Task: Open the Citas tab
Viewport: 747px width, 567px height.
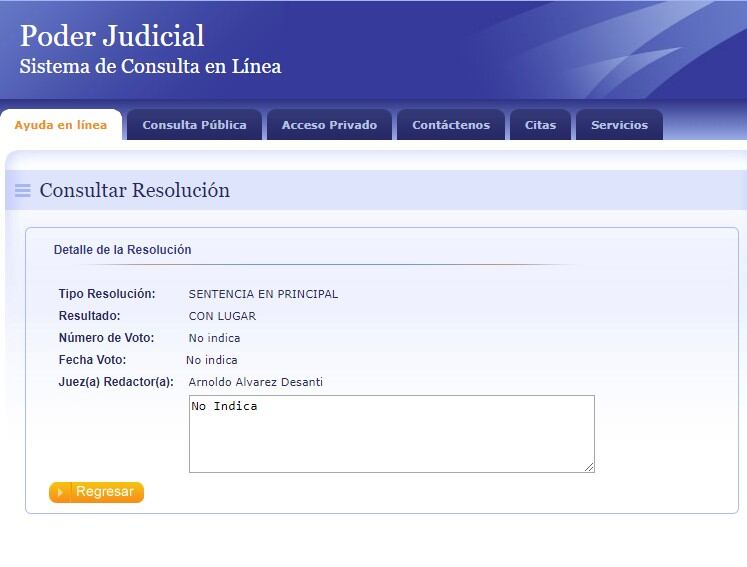Action: pos(540,125)
